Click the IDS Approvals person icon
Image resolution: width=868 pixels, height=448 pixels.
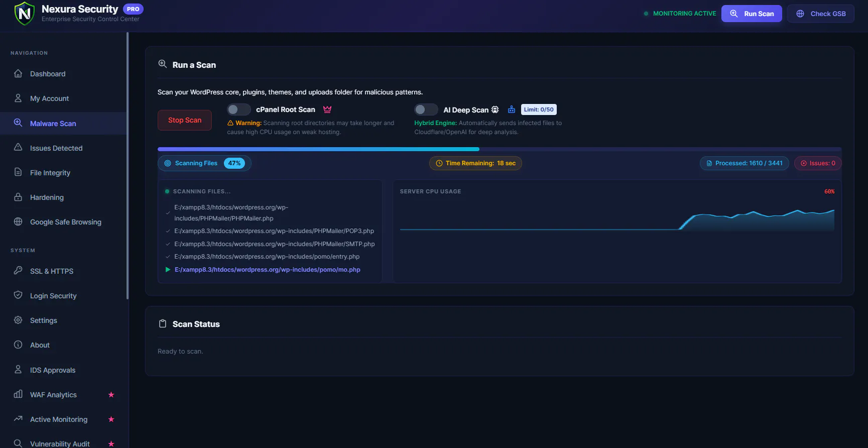18,369
